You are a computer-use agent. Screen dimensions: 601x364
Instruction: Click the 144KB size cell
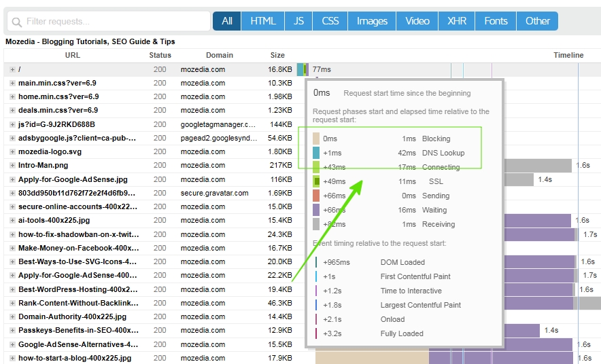(x=281, y=124)
